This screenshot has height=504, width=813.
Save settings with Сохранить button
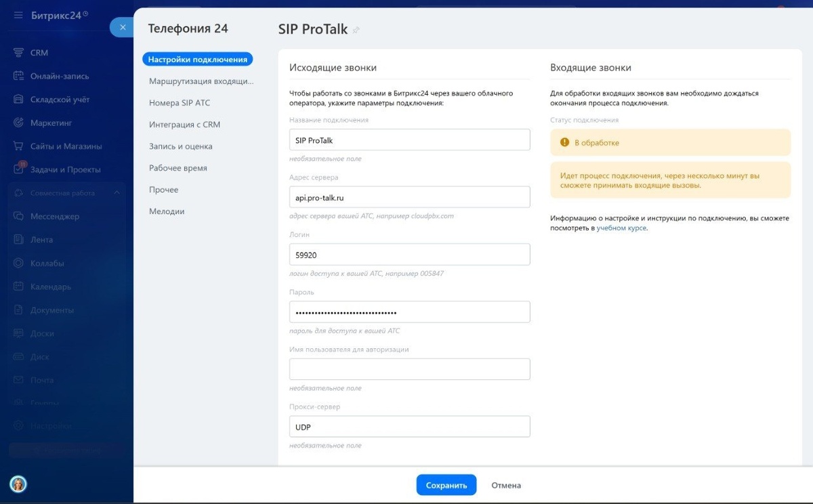click(x=446, y=485)
